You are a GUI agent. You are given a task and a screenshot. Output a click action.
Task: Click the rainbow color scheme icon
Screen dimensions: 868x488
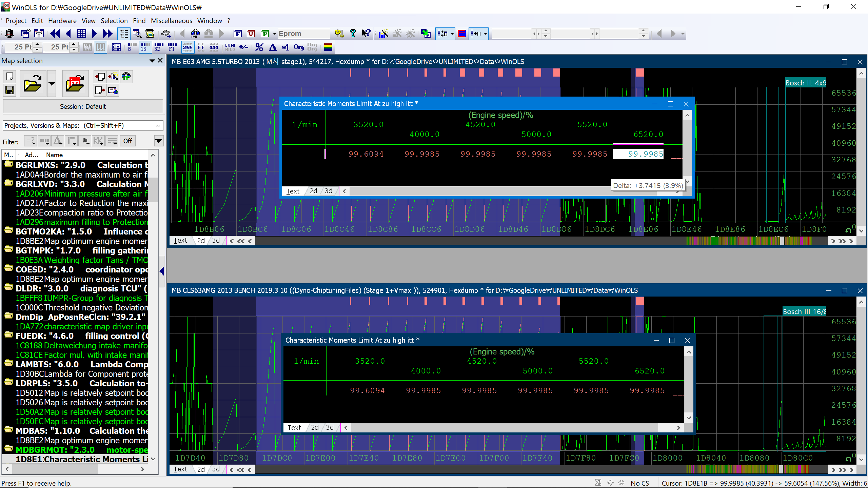[328, 47]
